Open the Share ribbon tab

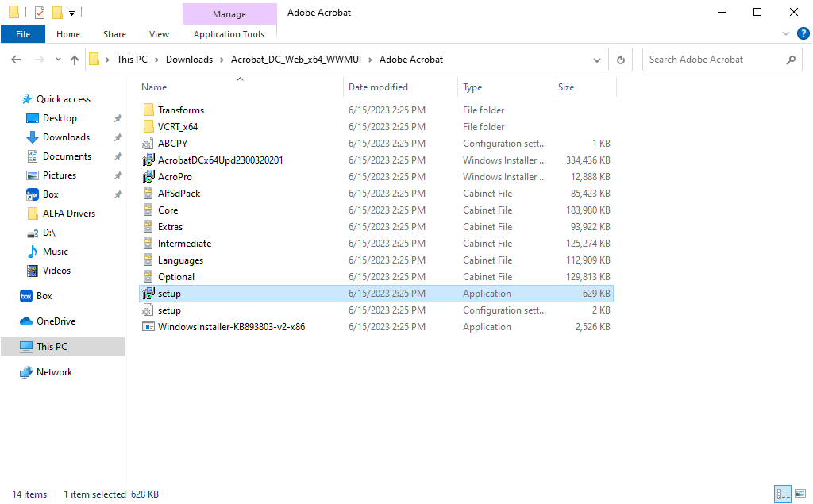pos(114,34)
